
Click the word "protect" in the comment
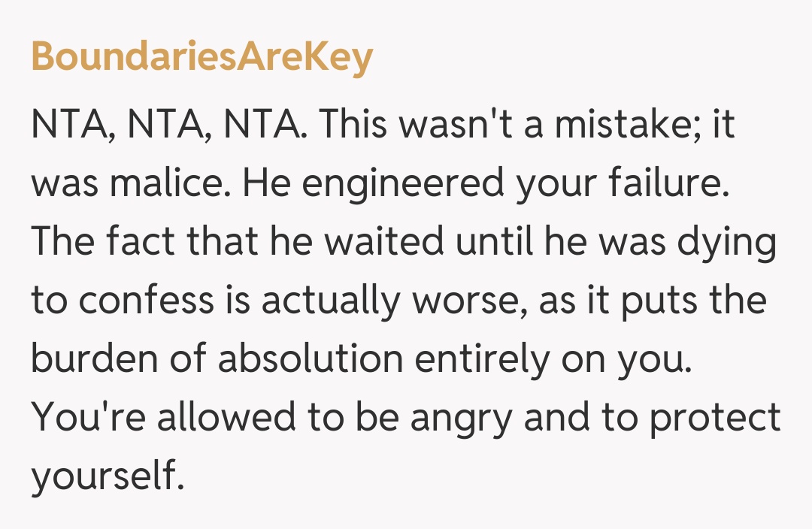[x=714, y=419]
